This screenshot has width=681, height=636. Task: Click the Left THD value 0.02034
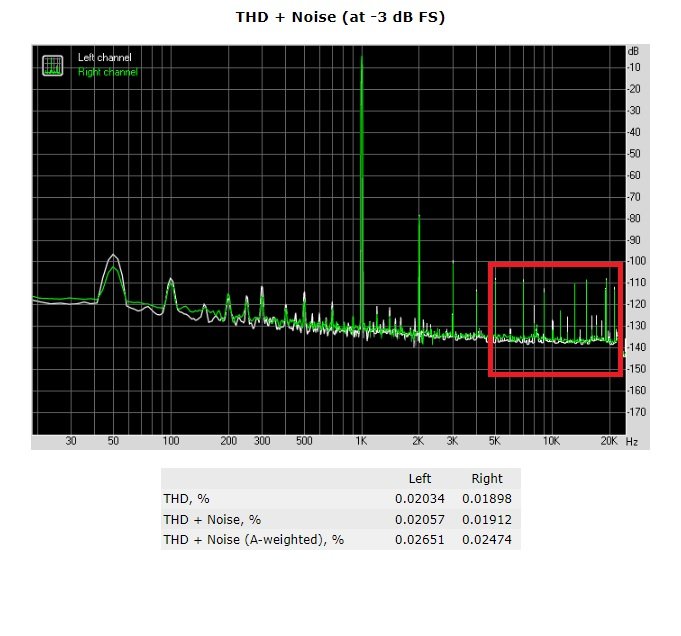pos(419,498)
